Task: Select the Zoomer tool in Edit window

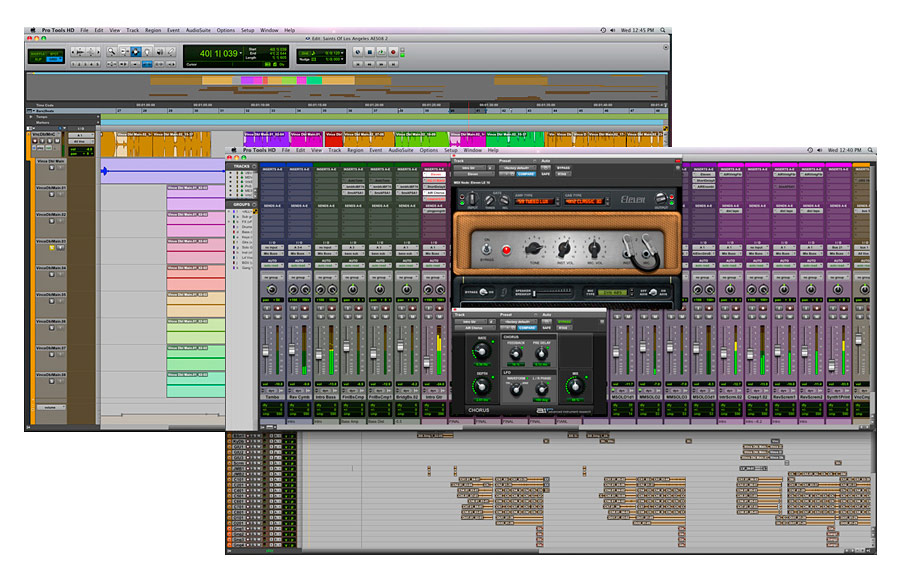Action: click(x=111, y=52)
